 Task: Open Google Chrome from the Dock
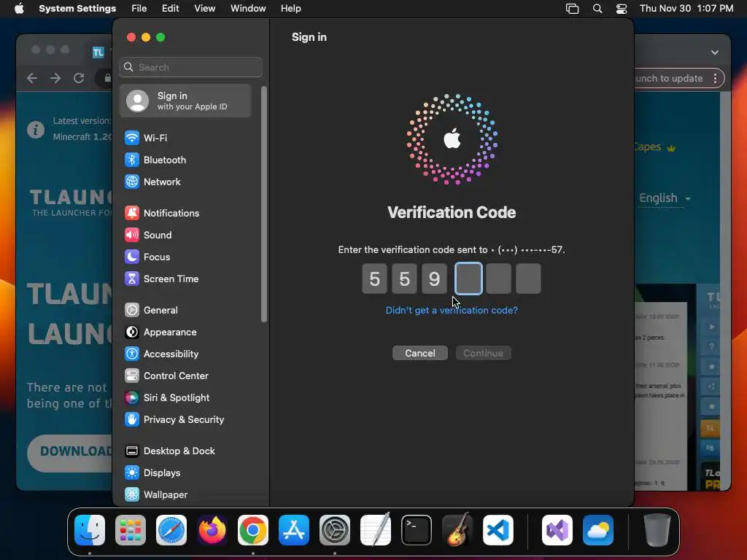click(x=253, y=530)
